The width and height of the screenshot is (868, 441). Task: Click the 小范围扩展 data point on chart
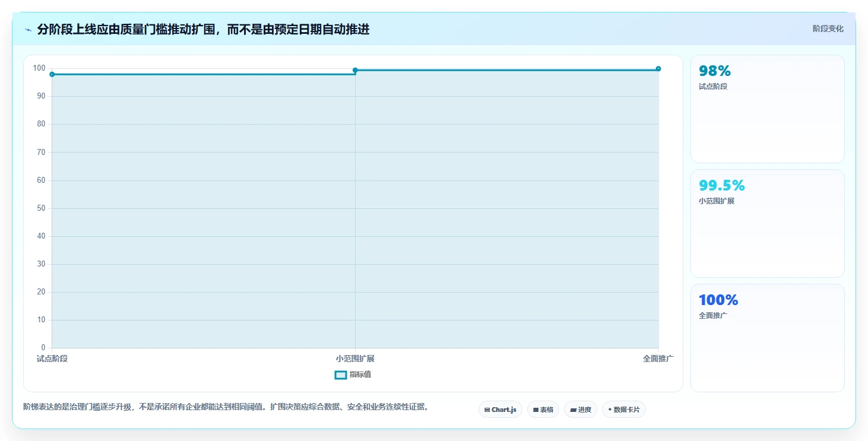tap(355, 70)
